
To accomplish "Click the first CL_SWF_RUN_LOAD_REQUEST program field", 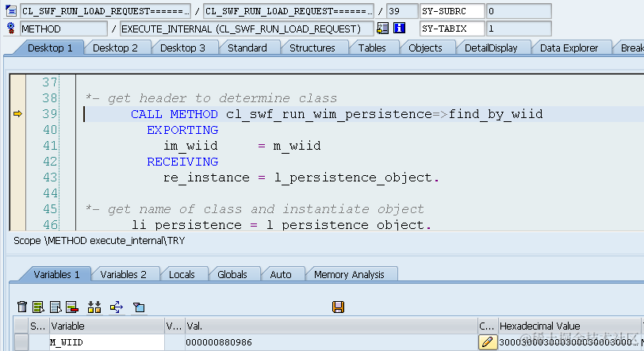I will (x=105, y=11).
